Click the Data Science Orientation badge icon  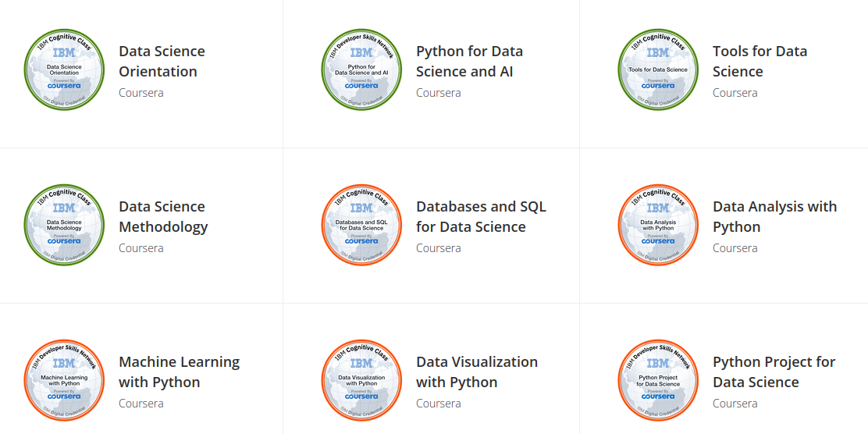pos(64,69)
